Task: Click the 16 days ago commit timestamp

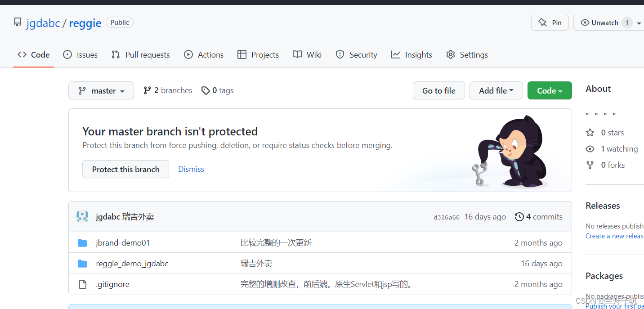Action: [x=485, y=217]
